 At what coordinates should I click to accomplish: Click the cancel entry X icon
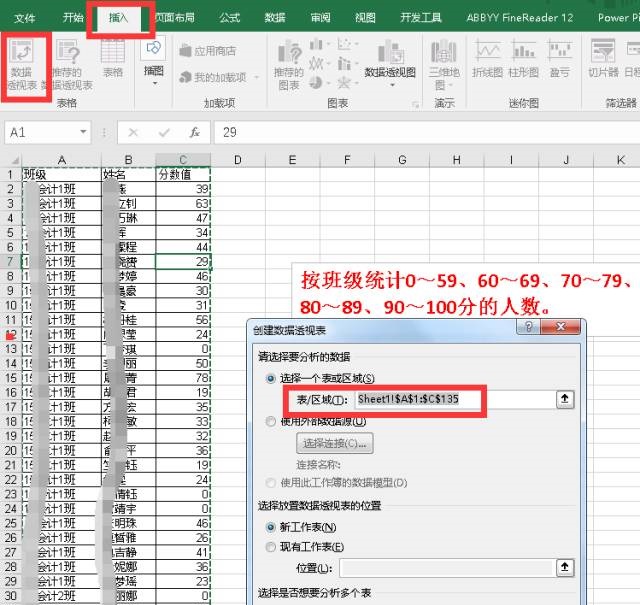click(x=133, y=132)
